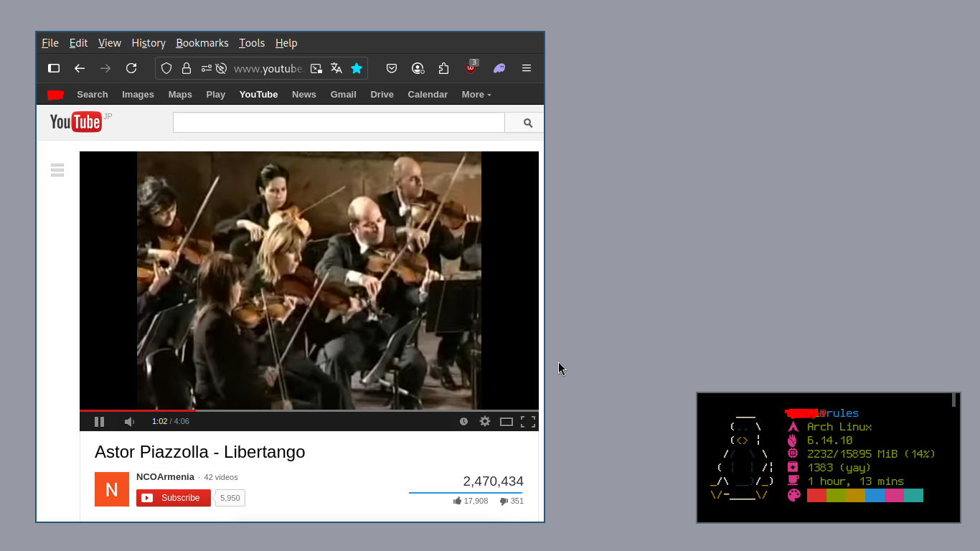Screen dimensions: 980x551
Task: Toggle the Firefox sidebar button
Action: [x=54, y=68]
